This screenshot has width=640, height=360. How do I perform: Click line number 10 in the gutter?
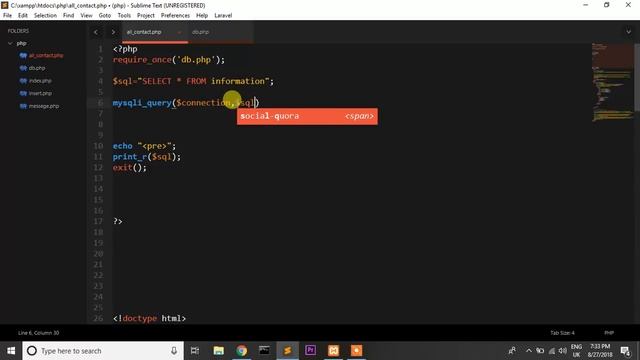click(x=98, y=146)
